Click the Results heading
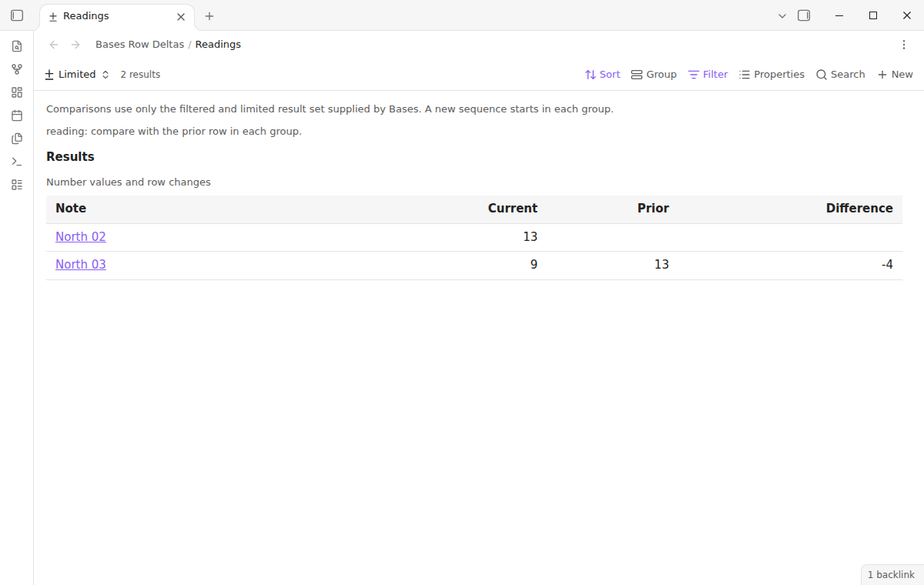The image size is (924, 585). 70,157
